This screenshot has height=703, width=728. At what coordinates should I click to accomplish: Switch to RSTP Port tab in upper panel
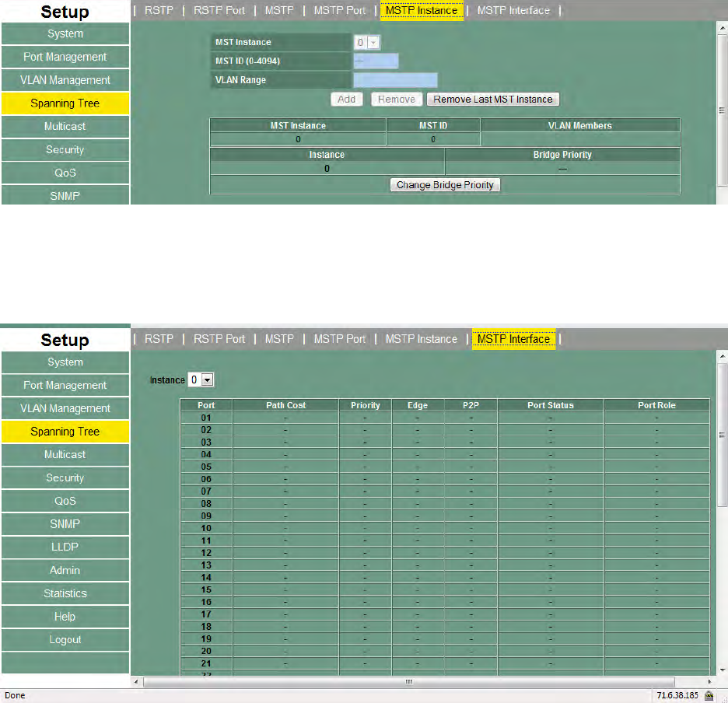(219, 10)
